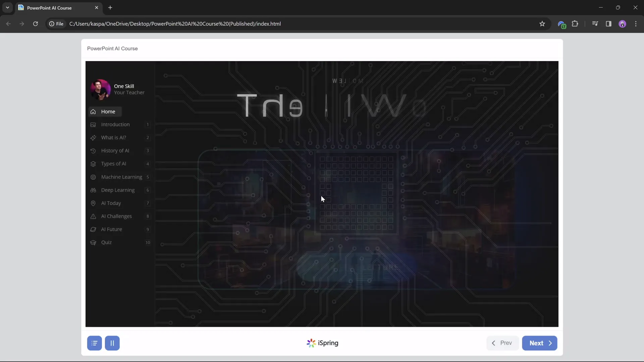Open the Deep Learning section
The image size is (644, 362).
point(118,190)
